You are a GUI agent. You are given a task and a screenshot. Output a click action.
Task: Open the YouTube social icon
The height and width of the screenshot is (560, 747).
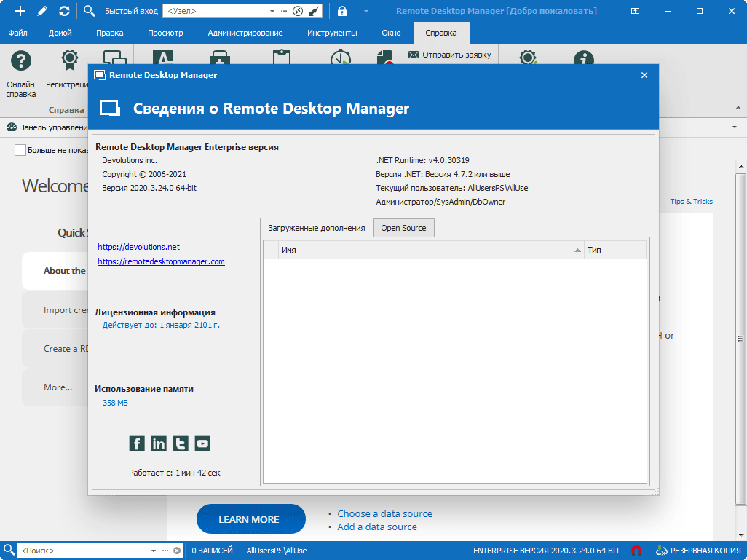coord(202,443)
